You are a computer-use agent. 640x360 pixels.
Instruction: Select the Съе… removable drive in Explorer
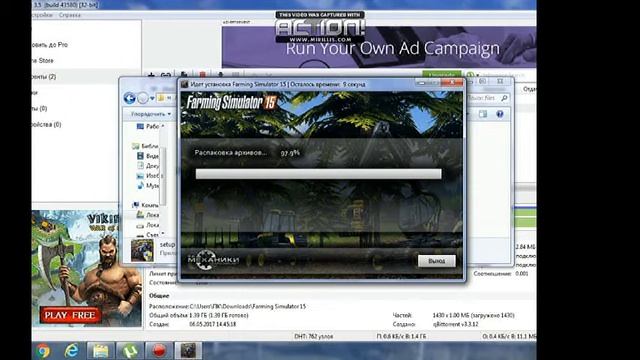pyautogui.click(x=148, y=235)
